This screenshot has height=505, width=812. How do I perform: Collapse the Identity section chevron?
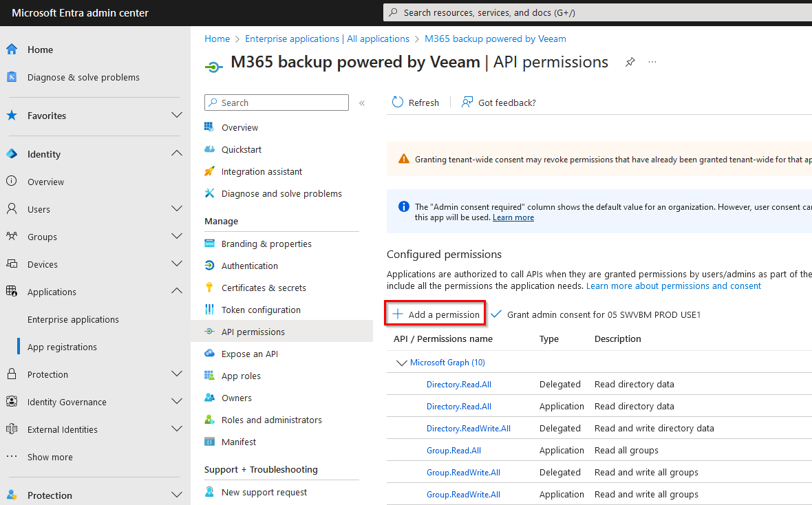point(177,153)
